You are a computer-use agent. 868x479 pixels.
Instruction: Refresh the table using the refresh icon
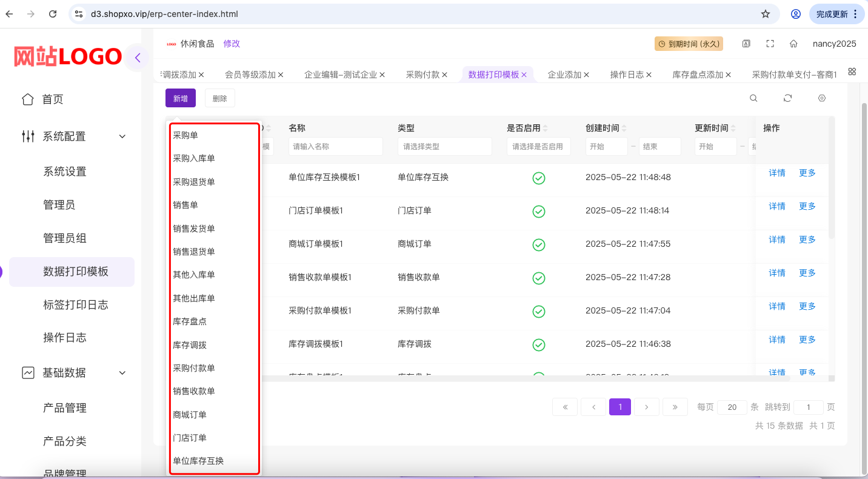pos(787,98)
